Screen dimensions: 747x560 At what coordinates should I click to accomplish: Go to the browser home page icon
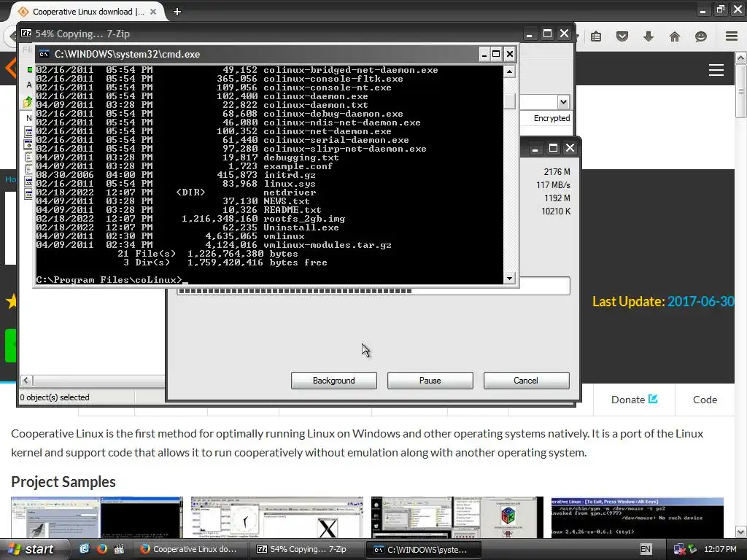[x=675, y=36]
